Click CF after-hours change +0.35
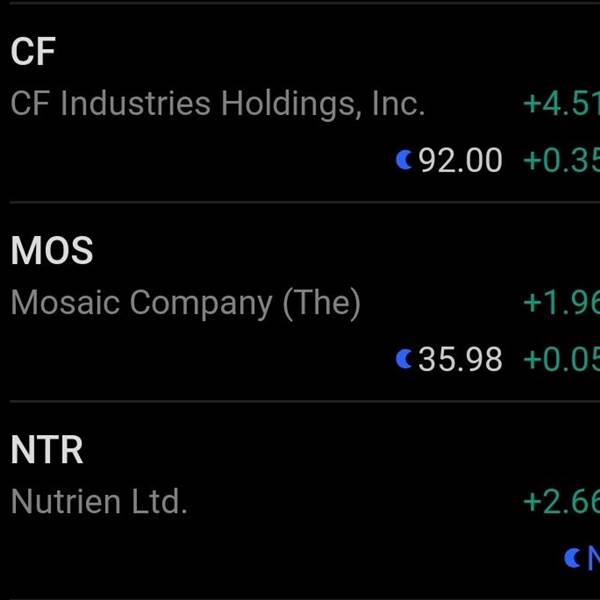This screenshot has width=600, height=600. tap(561, 160)
